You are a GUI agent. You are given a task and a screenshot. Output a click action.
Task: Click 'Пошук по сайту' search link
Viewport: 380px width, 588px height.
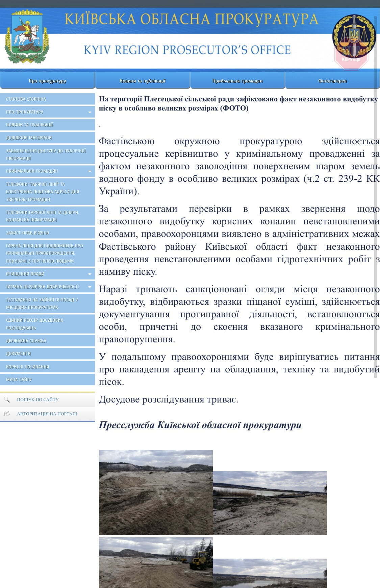(x=38, y=399)
